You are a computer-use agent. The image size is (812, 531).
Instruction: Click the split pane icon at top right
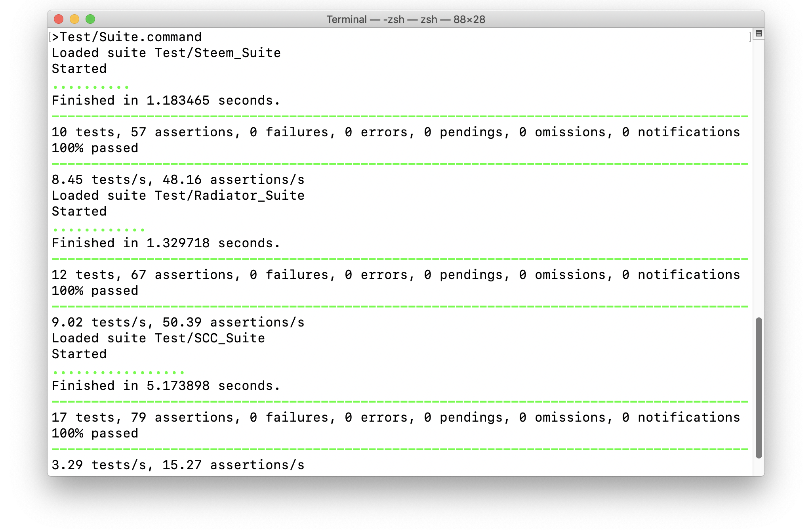point(759,34)
